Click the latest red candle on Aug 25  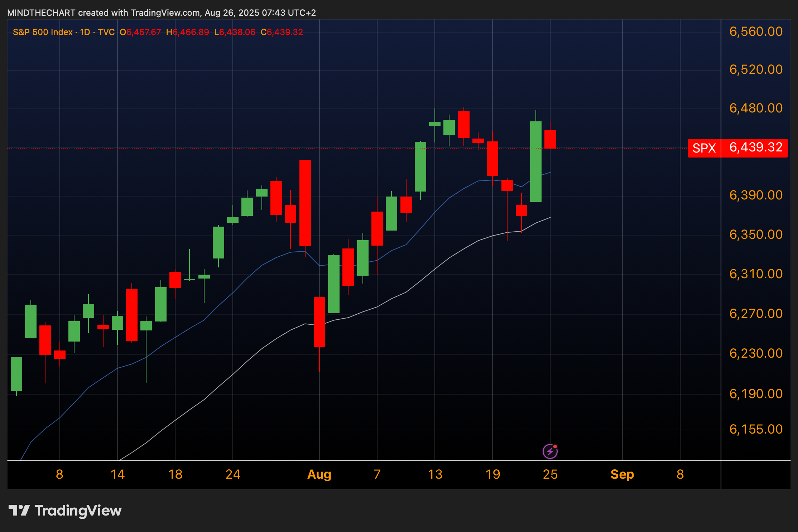click(x=550, y=139)
